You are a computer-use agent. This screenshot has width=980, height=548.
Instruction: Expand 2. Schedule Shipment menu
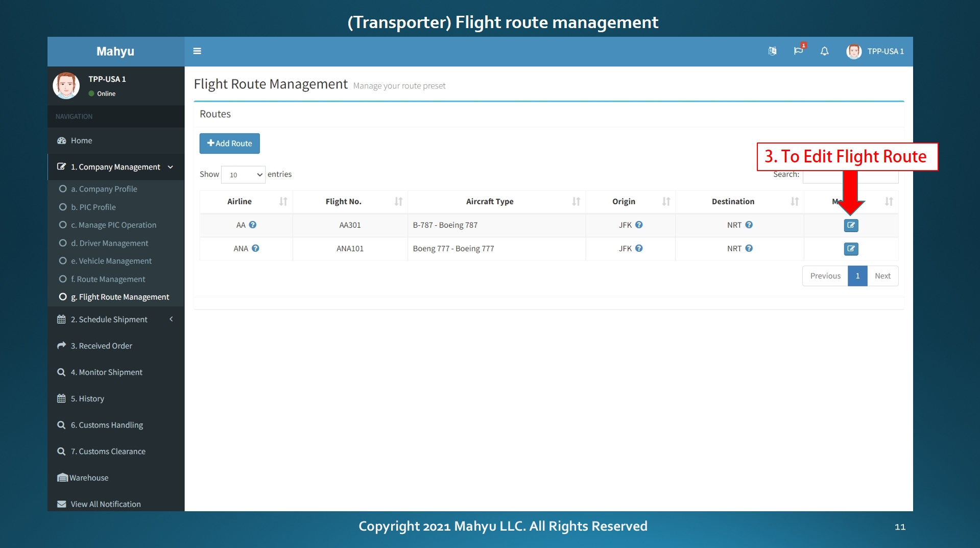pos(116,319)
